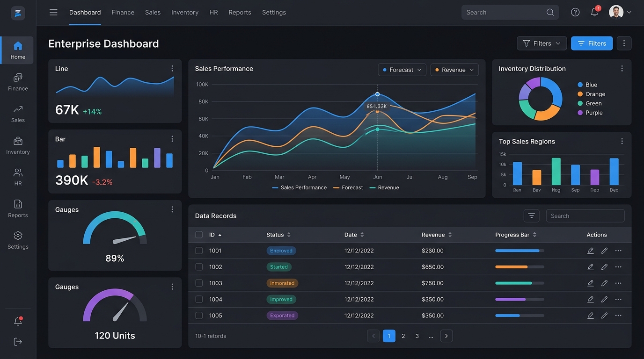Open Finance in the sidebar
The height and width of the screenshot is (359, 644).
point(18,82)
